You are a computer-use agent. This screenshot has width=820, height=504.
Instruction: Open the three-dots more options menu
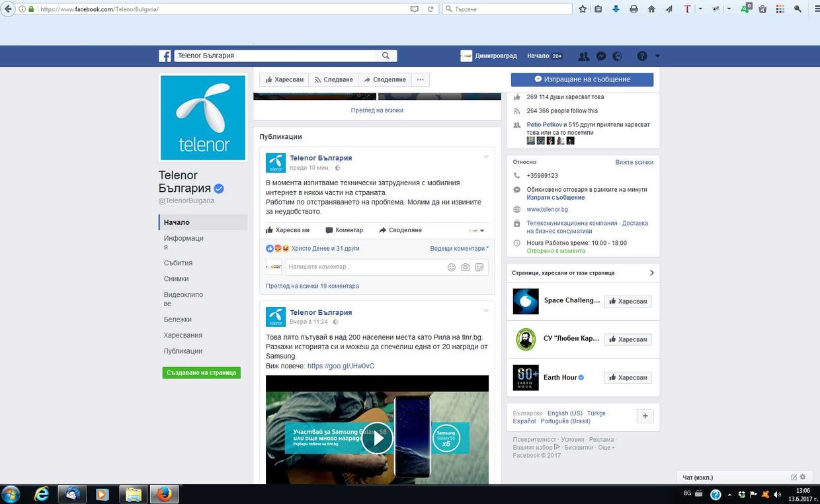coord(420,79)
